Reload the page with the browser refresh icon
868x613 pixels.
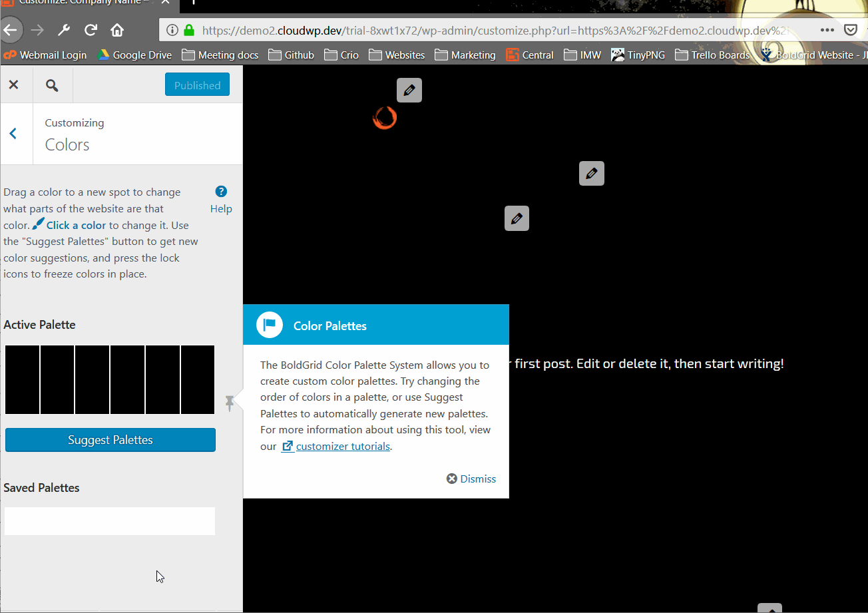pos(90,29)
